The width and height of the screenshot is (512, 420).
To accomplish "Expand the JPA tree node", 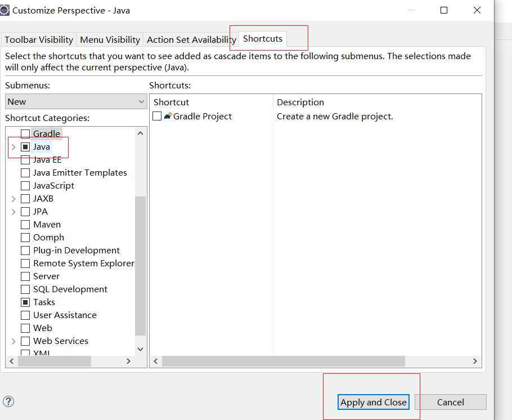I will [x=14, y=212].
